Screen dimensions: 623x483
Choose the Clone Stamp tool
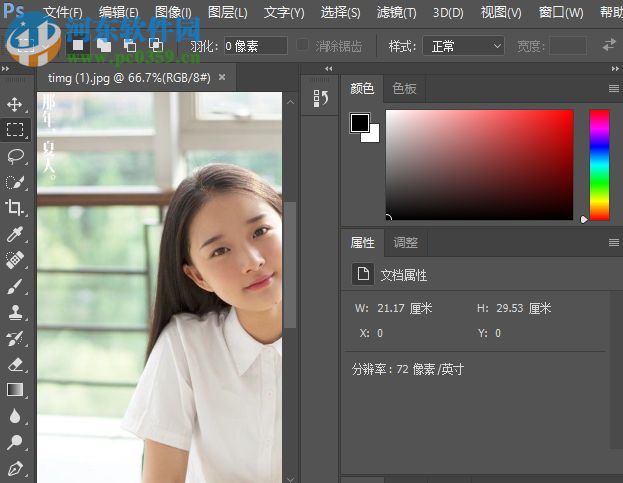click(x=15, y=312)
